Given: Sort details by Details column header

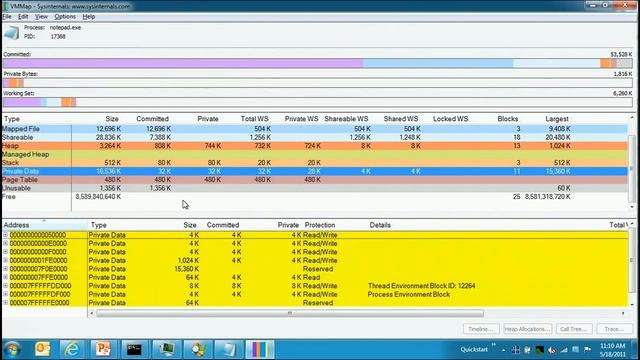Looking at the screenshot, I should 380,225.
